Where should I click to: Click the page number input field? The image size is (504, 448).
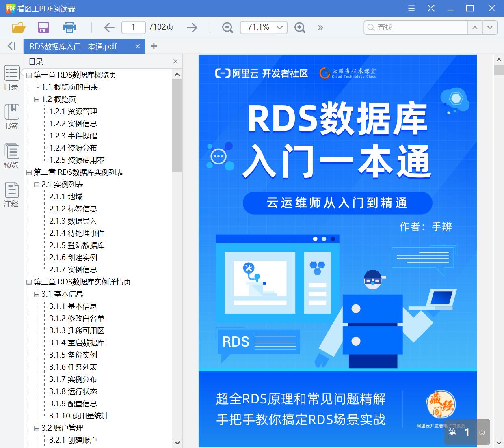click(133, 27)
